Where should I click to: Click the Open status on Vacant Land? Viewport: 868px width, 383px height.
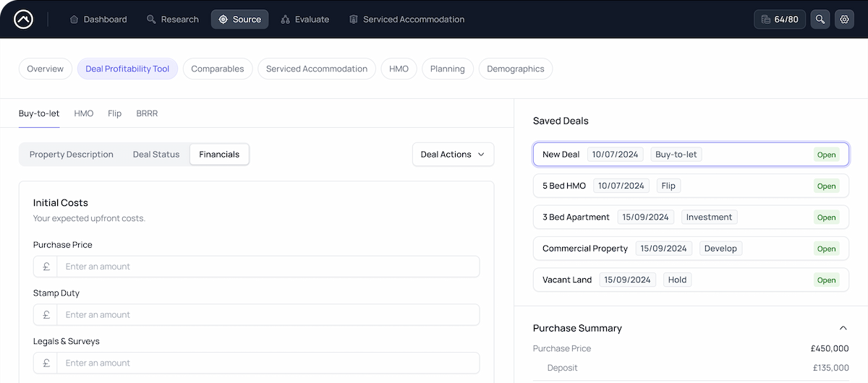pos(827,280)
